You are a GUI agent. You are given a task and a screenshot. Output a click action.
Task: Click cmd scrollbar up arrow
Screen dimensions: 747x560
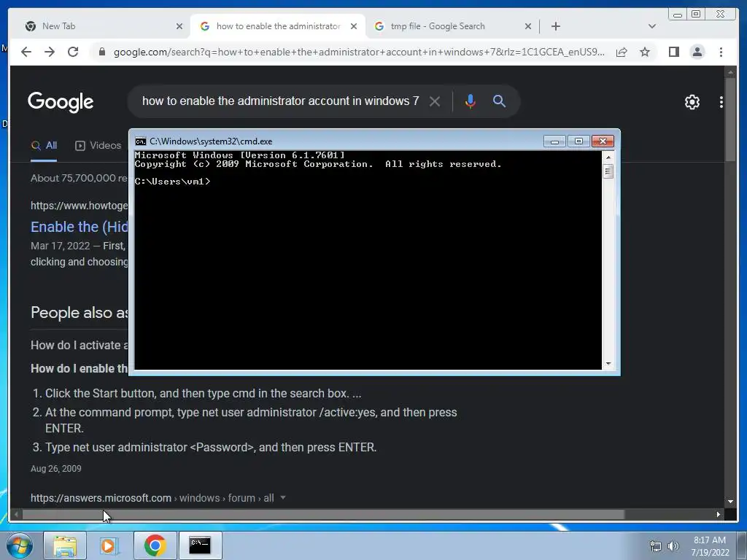[608, 157]
